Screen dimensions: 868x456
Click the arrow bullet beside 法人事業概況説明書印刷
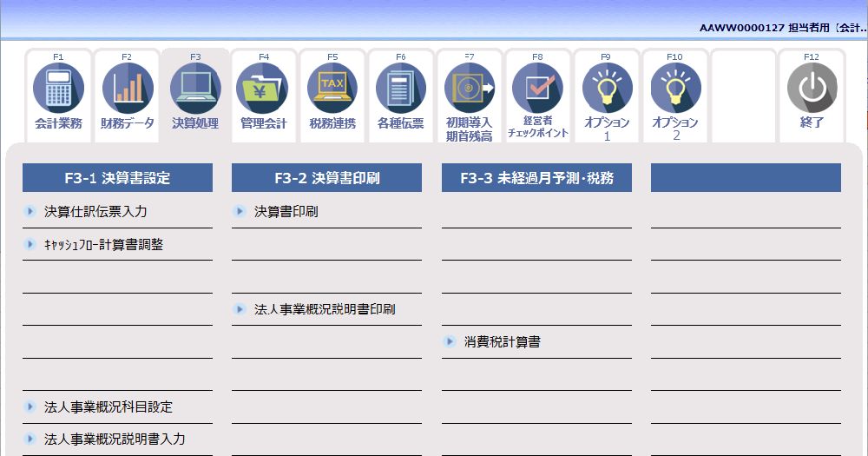[x=240, y=308]
